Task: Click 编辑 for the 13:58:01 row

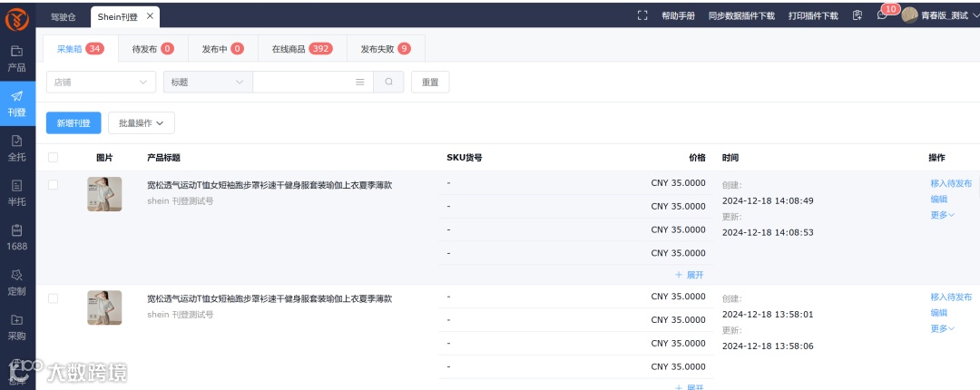Action: click(x=939, y=313)
